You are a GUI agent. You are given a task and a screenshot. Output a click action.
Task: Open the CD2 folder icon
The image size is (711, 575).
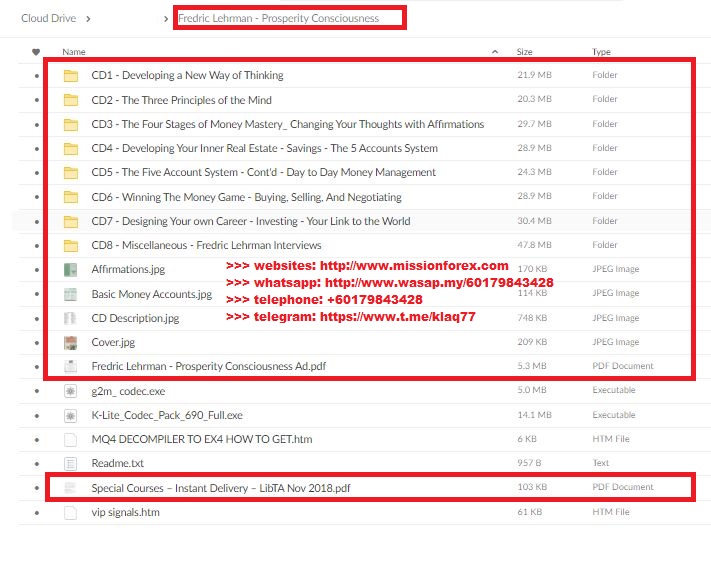pos(71,100)
